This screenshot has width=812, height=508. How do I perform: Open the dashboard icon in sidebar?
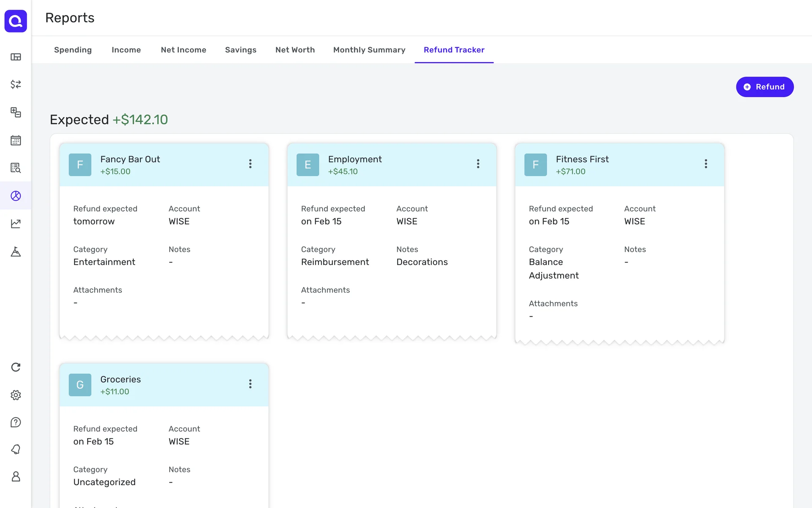coord(16,57)
